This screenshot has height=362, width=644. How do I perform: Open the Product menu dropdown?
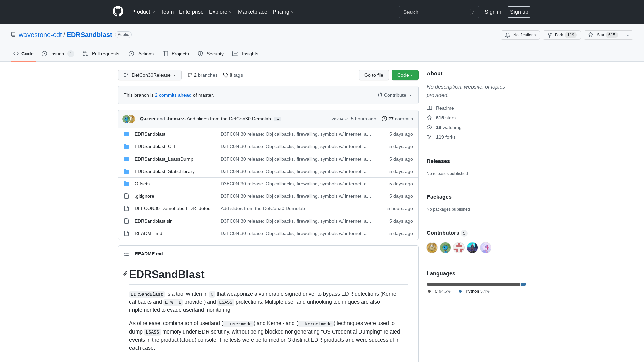[x=143, y=12]
